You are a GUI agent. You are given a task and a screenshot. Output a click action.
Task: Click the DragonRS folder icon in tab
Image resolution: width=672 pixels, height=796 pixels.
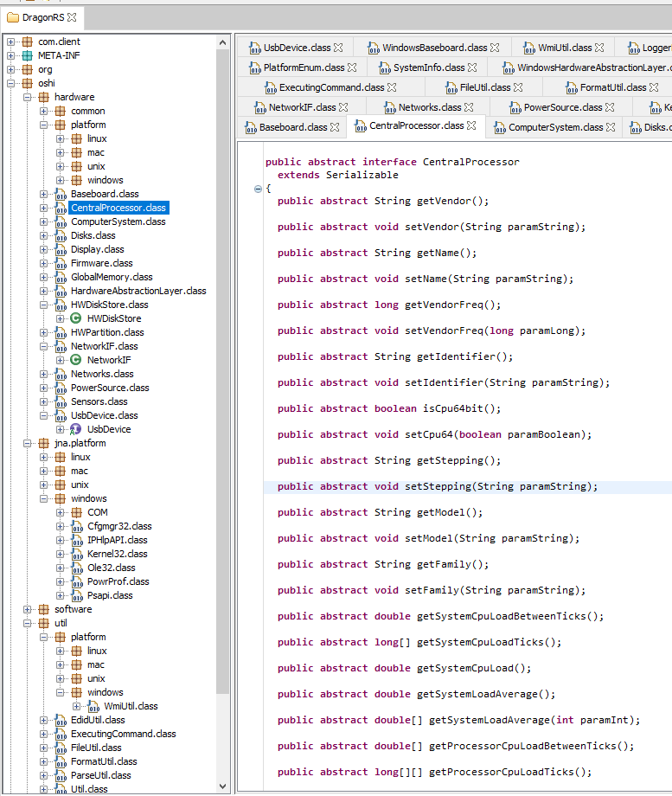(13, 18)
